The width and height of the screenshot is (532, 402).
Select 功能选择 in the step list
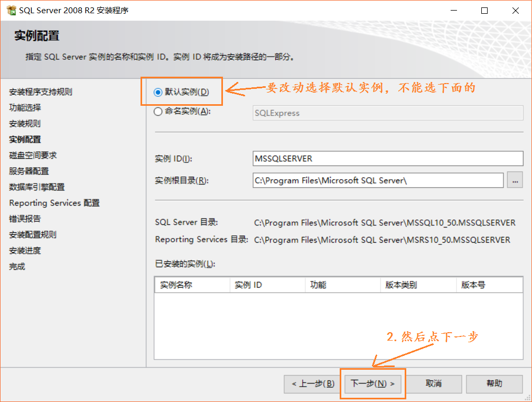[x=25, y=108]
